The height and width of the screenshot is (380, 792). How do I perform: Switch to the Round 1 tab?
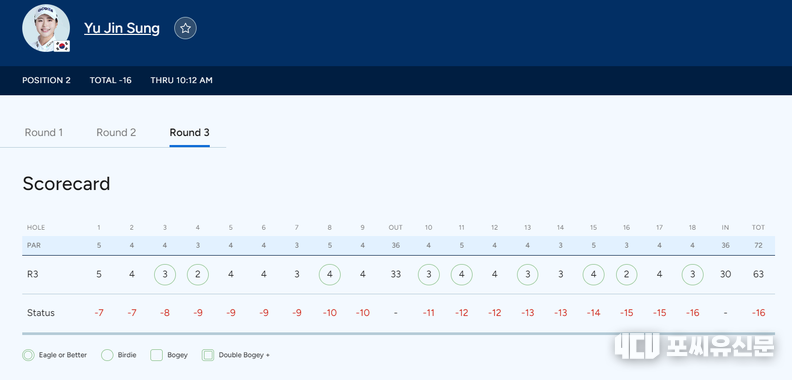coord(44,132)
